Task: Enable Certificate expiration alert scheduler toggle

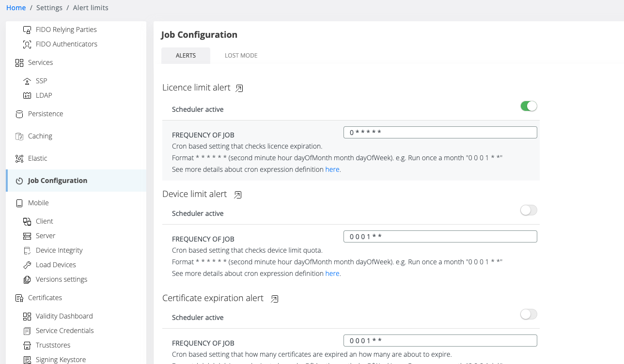Action: coord(529,315)
